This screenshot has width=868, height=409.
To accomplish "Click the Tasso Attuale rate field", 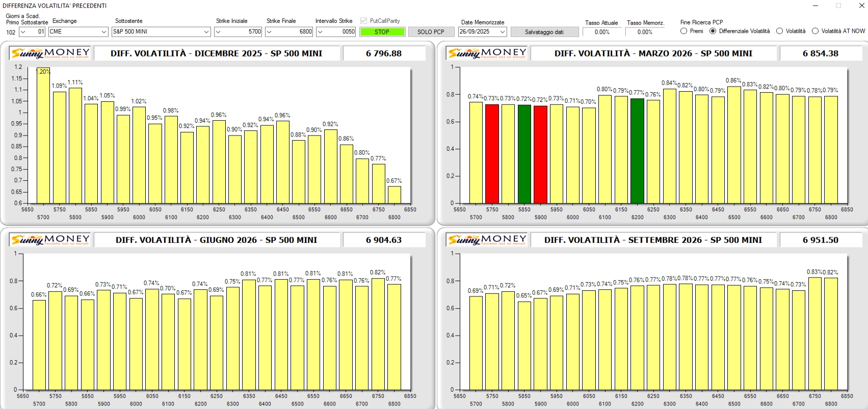I will tap(602, 32).
